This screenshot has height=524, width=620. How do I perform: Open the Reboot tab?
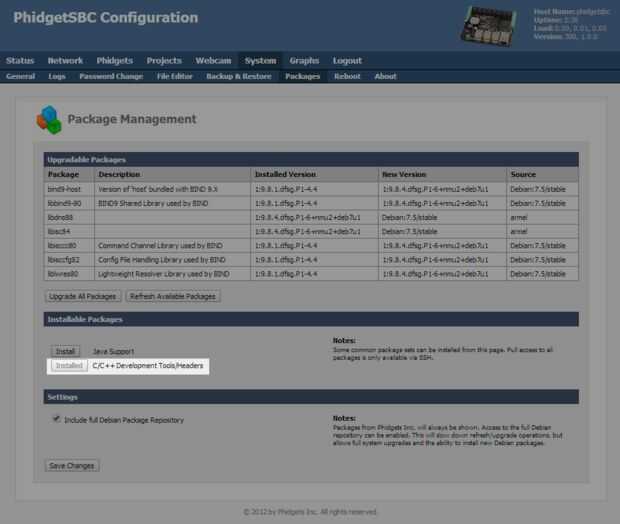(347, 76)
